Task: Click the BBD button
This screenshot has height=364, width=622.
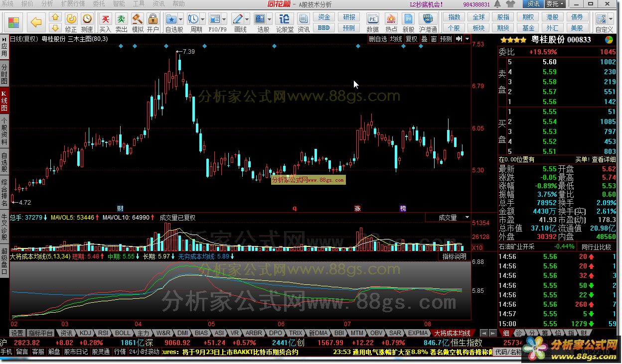Action: tap(324, 28)
